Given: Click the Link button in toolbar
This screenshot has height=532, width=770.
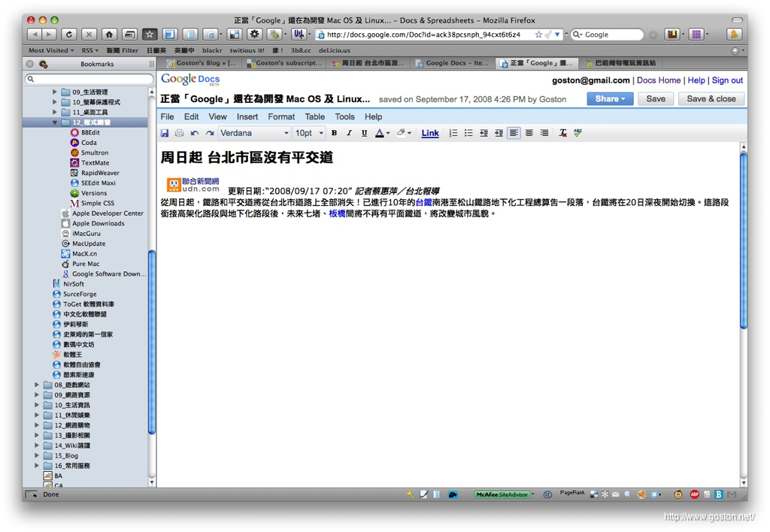Looking at the screenshot, I should tap(429, 133).
